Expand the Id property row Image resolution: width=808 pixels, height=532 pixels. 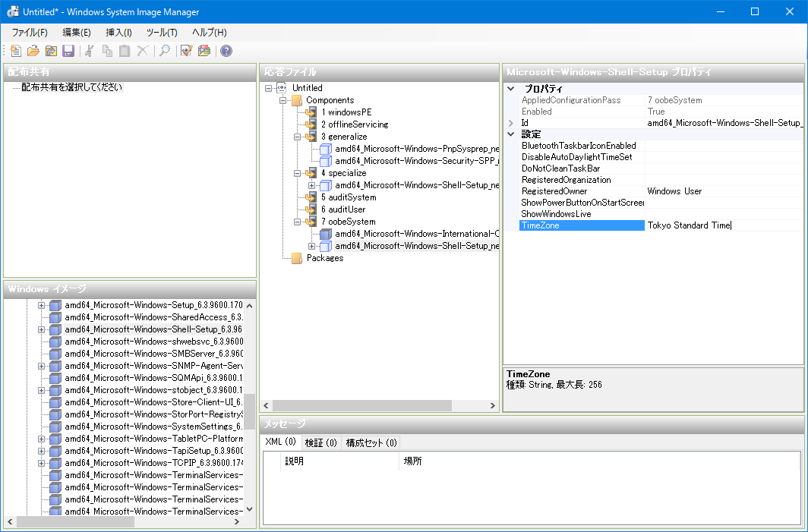[x=510, y=123]
